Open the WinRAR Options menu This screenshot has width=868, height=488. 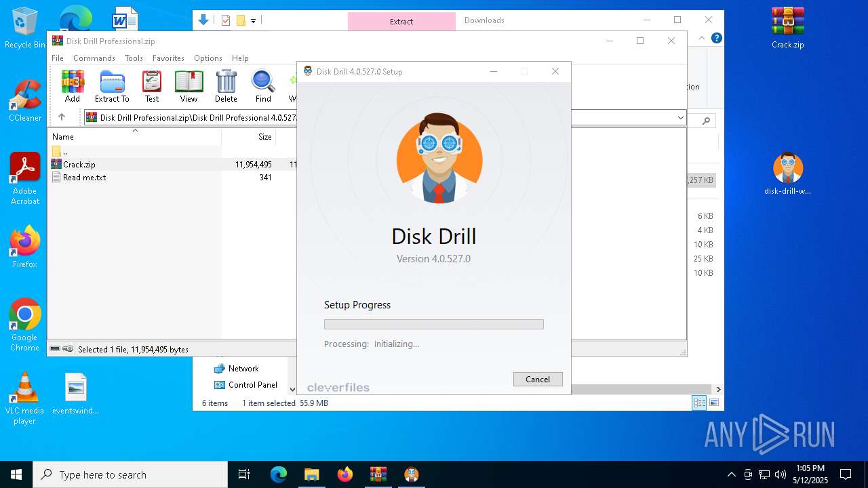point(208,58)
